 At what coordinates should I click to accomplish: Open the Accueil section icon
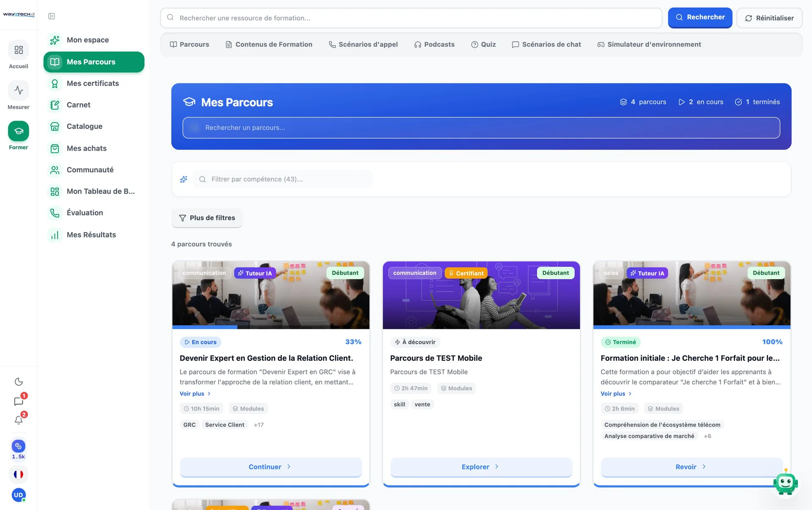click(19, 50)
